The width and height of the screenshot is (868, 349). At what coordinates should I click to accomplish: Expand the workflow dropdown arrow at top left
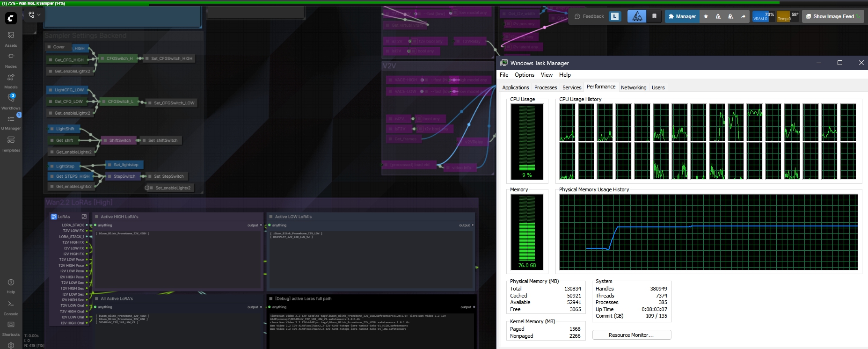39,15
